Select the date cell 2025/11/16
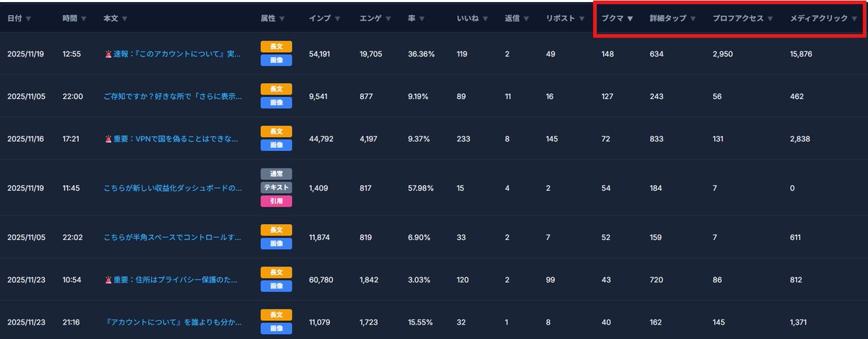The width and height of the screenshot is (868, 339). (x=26, y=138)
